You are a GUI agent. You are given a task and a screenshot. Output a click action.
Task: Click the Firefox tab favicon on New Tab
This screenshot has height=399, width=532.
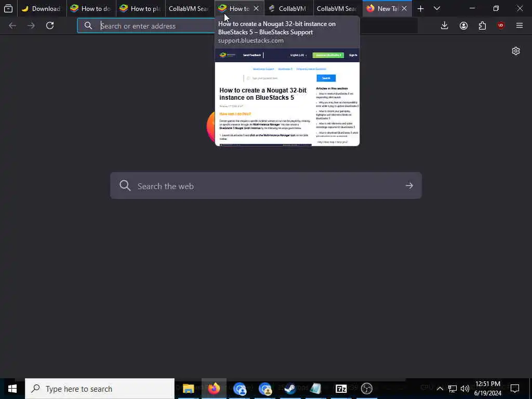pos(370,8)
